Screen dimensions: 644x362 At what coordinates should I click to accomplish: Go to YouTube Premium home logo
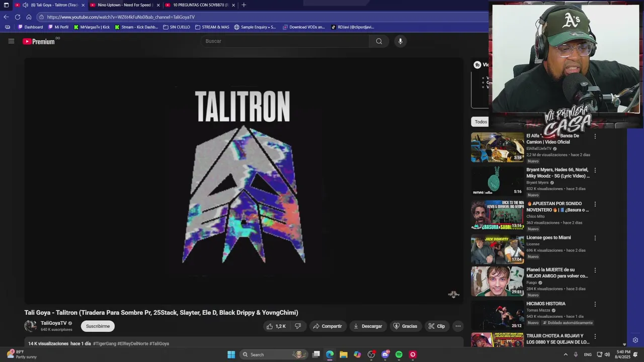(x=39, y=41)
